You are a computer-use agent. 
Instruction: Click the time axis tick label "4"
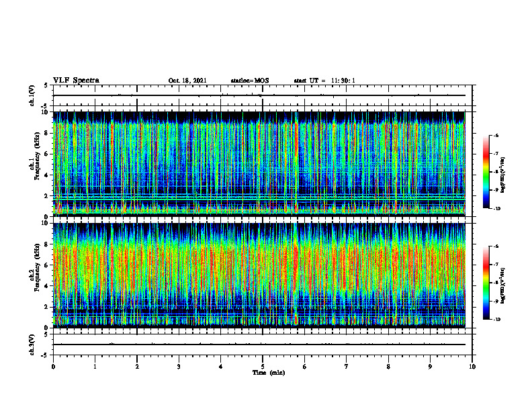coord(221,367)
